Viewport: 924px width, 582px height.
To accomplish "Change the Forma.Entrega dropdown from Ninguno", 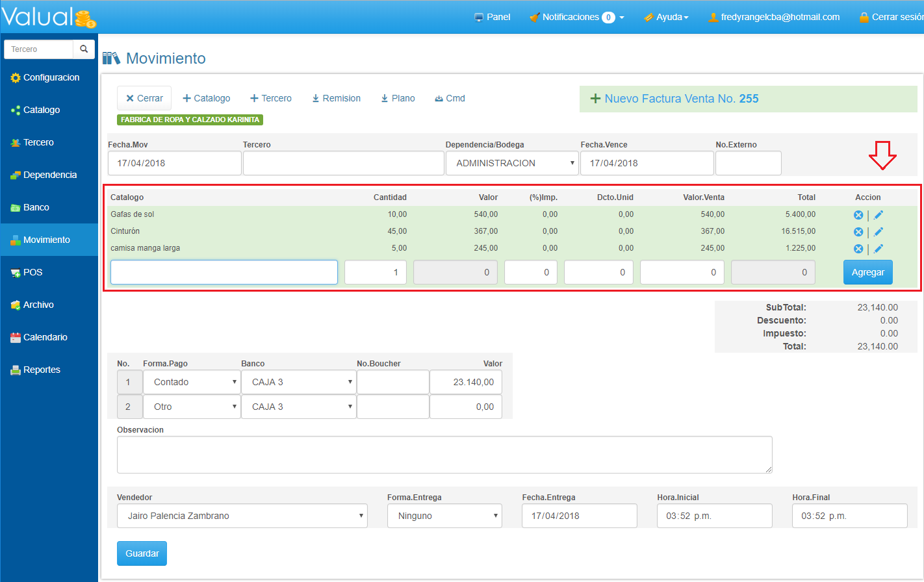I will 444,516.
